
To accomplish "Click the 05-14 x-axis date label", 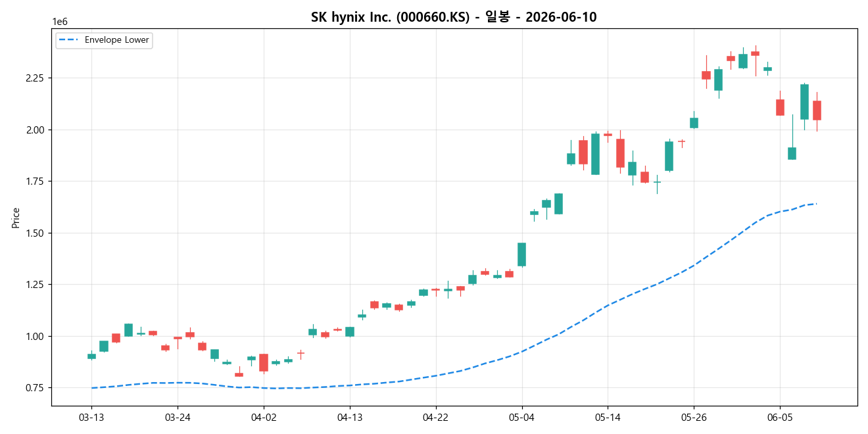I will (x=608, y=418).
